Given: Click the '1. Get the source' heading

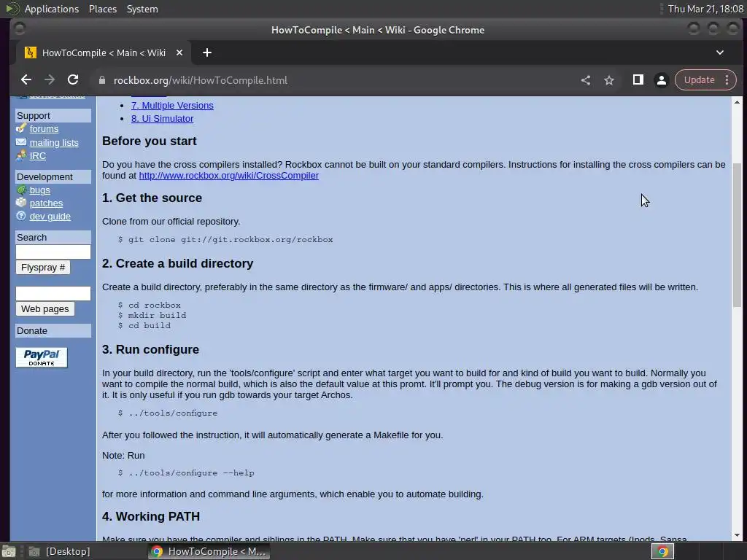Looking at the screenshot, I should [x=152, y=198].
